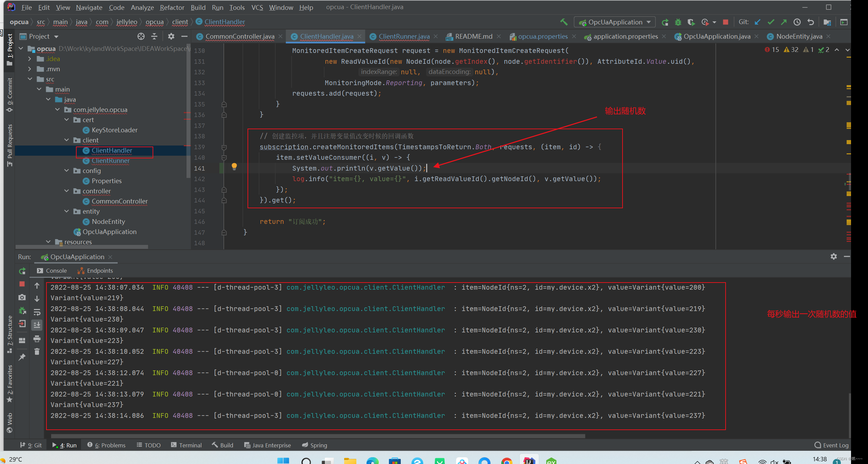Collapse the cert package
Viewport: 868px width, 464px height.
(x=67, y=120)
